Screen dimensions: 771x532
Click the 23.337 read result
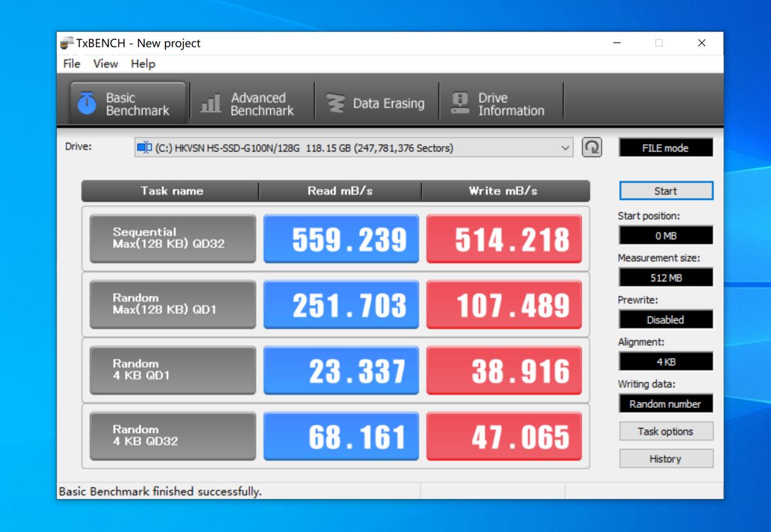click(x=341, y=370)
